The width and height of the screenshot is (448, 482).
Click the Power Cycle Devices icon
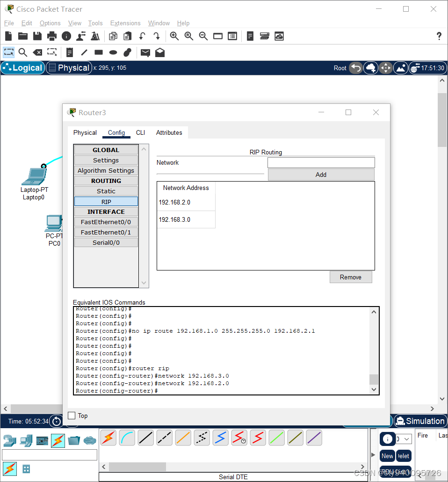pos(57,421)
